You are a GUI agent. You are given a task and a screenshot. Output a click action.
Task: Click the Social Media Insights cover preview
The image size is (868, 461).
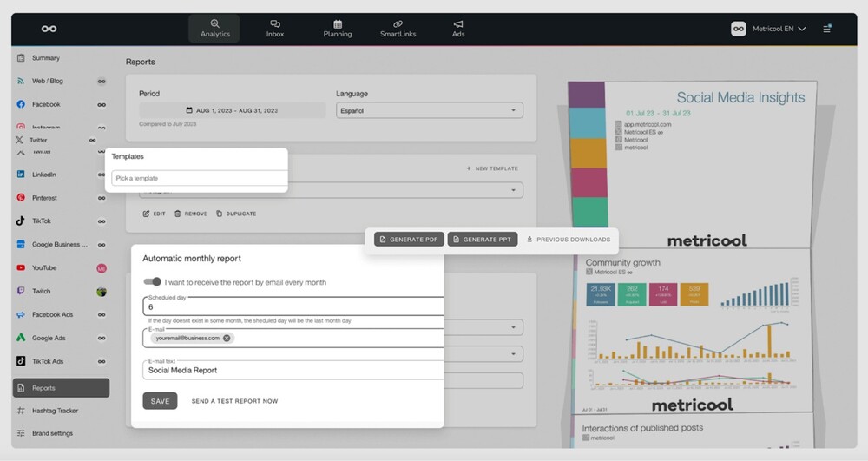692,164
